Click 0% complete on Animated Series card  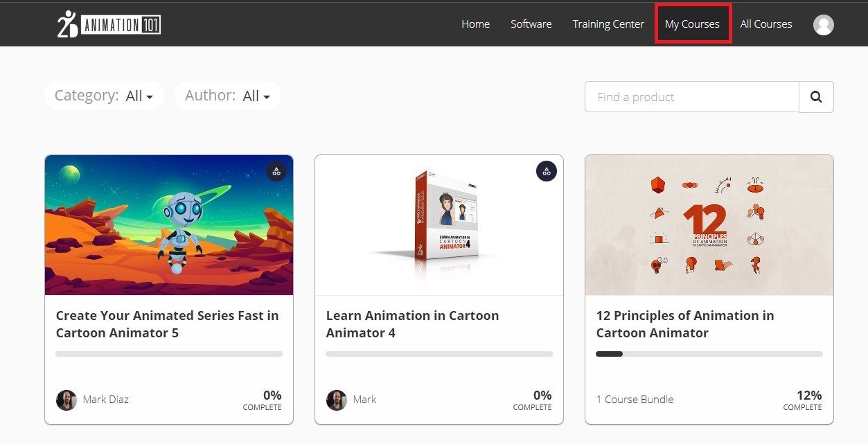[x=263, y=400]
